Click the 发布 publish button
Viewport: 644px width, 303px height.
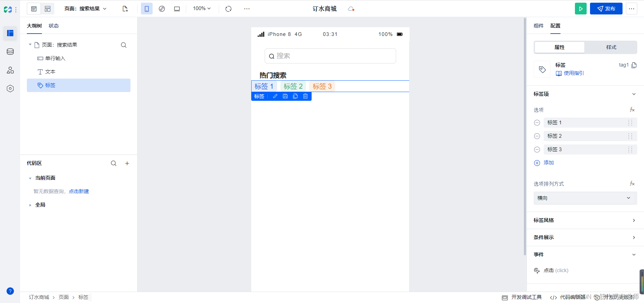tap(606, 9)
